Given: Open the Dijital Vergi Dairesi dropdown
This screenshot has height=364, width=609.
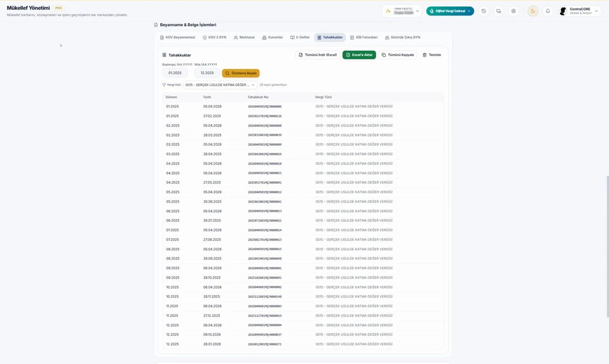Looking at the screenshot, I should coord(450,11).
